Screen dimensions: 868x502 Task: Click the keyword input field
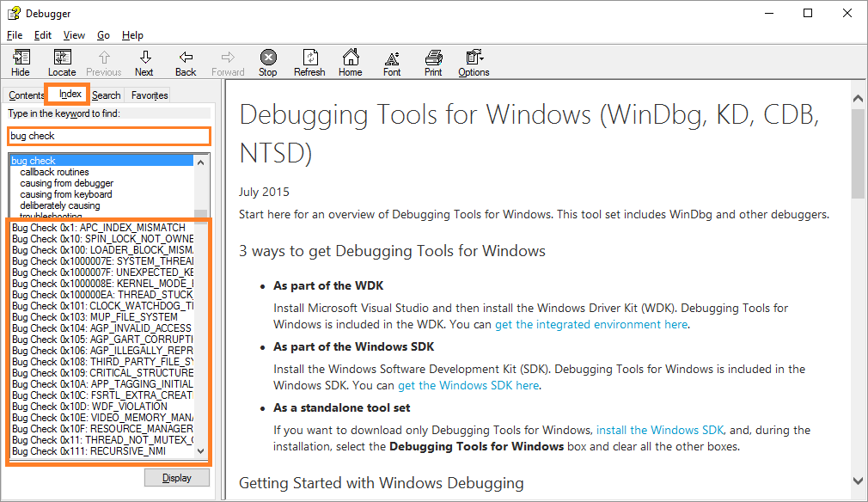pos(109,136)
